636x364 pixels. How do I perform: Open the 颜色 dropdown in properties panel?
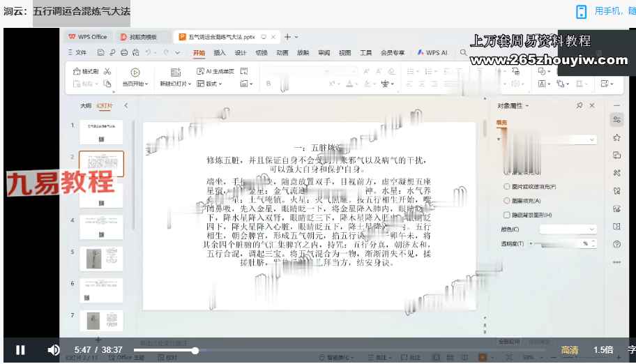(568, 229)
